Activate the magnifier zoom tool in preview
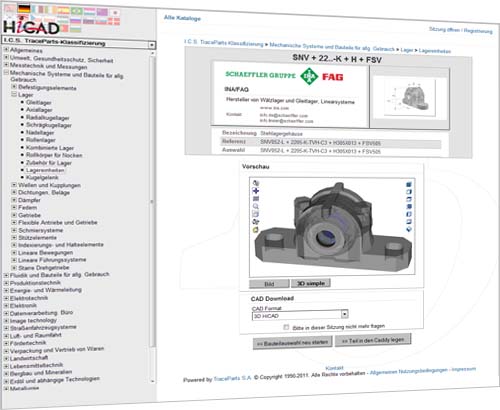This screenshot has width=500, height=410. tap(256, 206)
